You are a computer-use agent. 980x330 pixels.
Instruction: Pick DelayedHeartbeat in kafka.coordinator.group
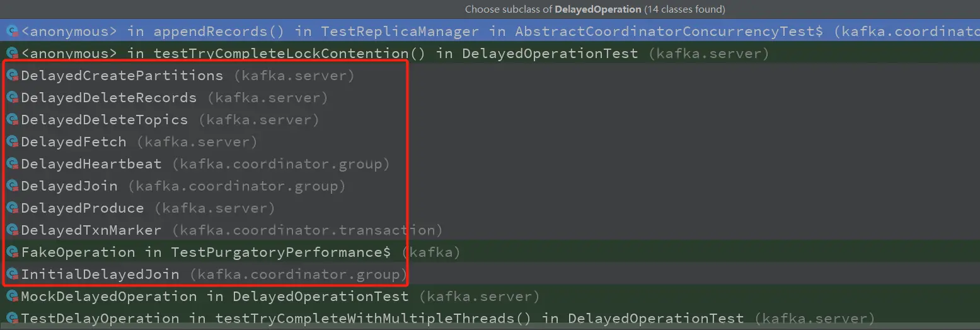[91, 164]
